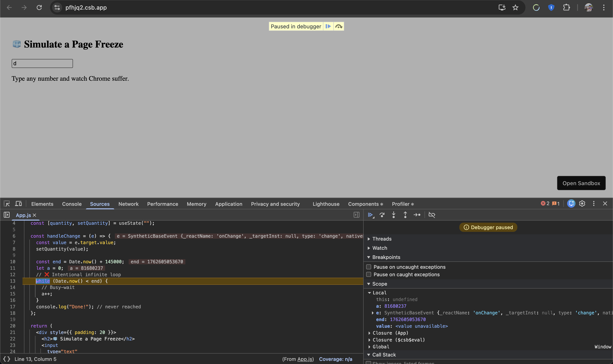
Task: Resume script execution in the debugger
Action: pyautogui.click(x=370, y=215)
